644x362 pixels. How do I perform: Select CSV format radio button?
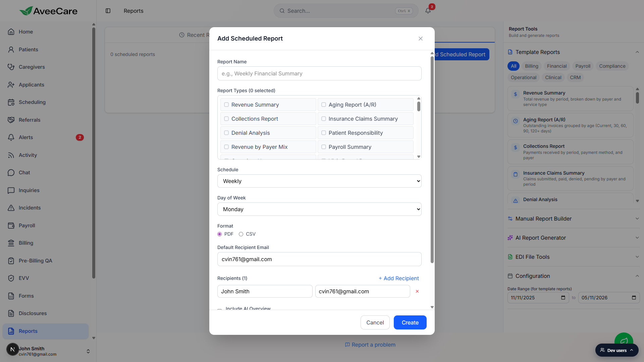[241, 234]
